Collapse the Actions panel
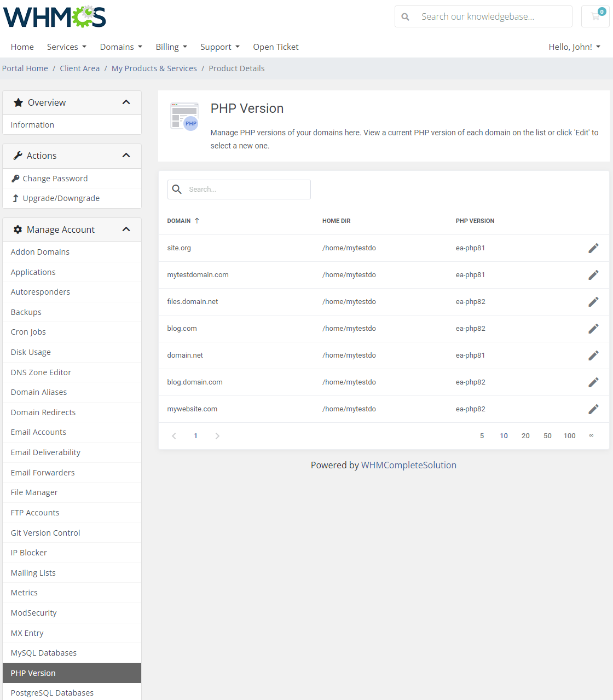 126,156
